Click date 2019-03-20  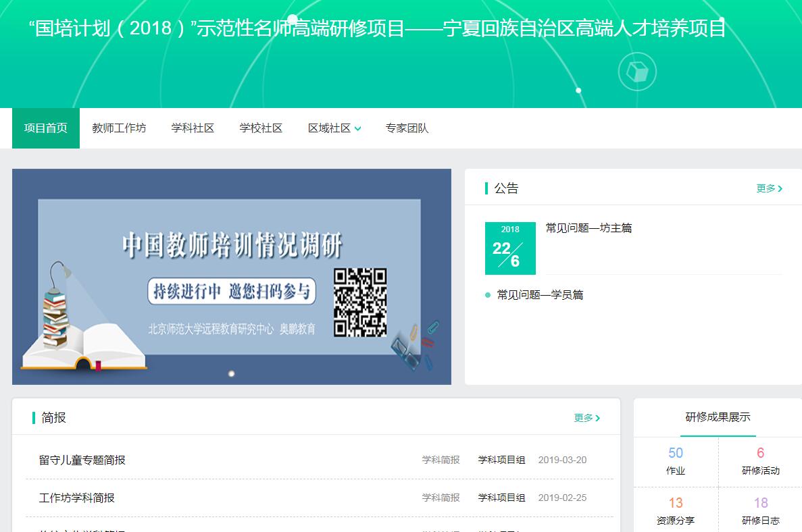[x=562, y=460]
